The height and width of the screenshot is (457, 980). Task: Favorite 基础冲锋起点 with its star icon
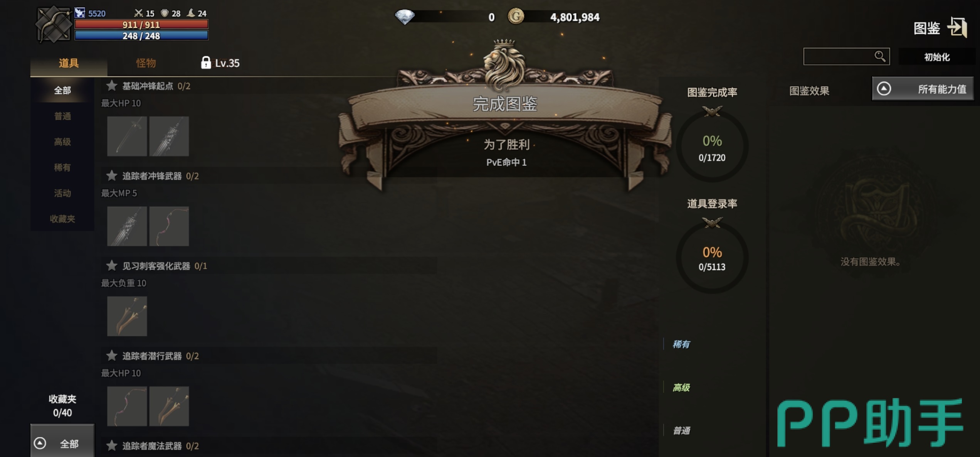coord(111,85)
